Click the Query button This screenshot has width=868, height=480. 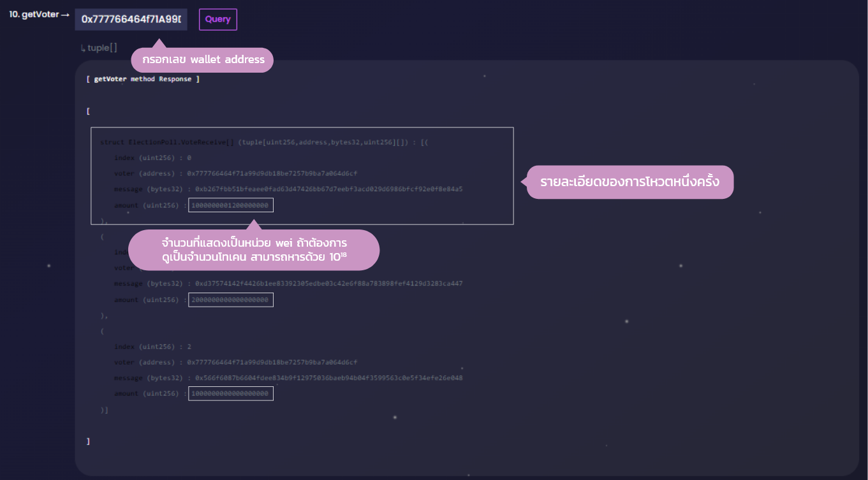tap(217, 19)
